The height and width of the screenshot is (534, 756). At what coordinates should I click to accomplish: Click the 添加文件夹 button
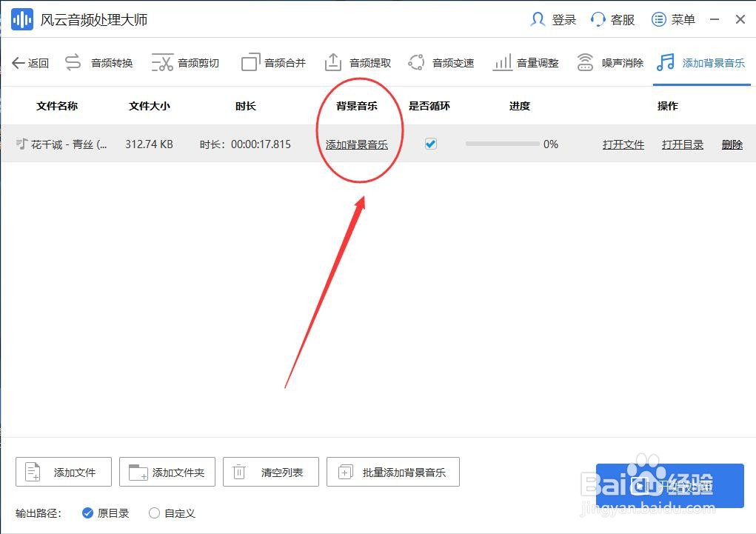click(167, 472)
